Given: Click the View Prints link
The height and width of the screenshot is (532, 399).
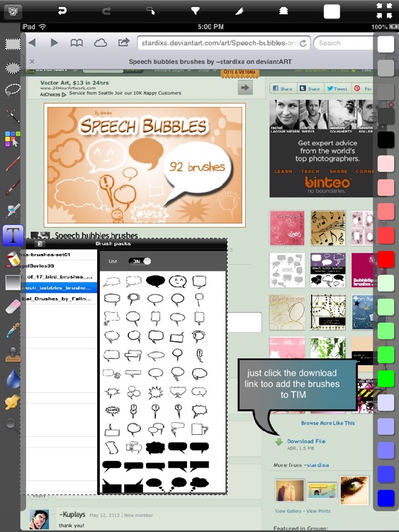Looking at the screenshot, I should click(318, 511).
